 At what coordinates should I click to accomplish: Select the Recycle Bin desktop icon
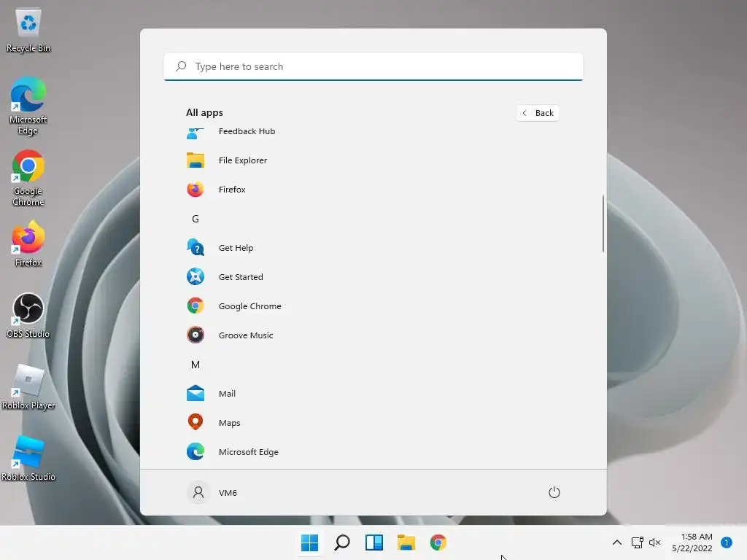click(28, 30)
